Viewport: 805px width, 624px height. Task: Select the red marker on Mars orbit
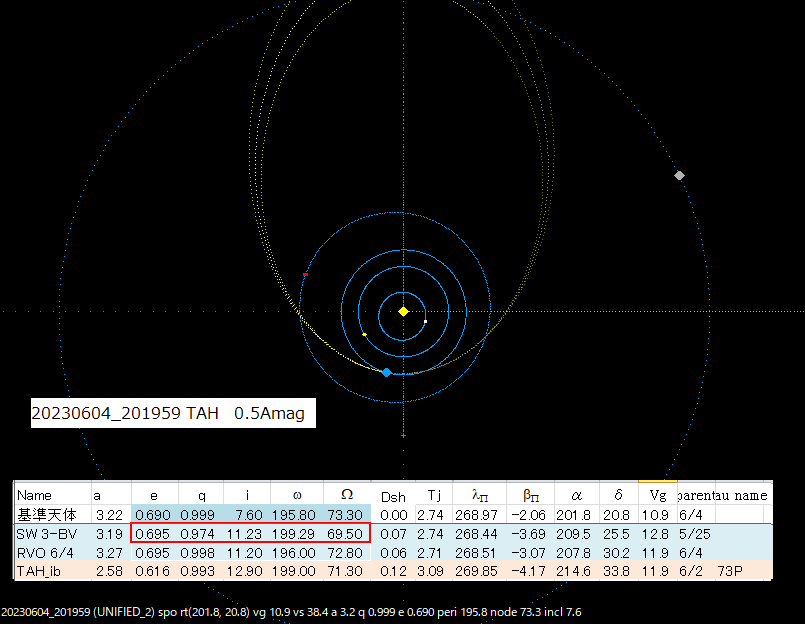305,275
